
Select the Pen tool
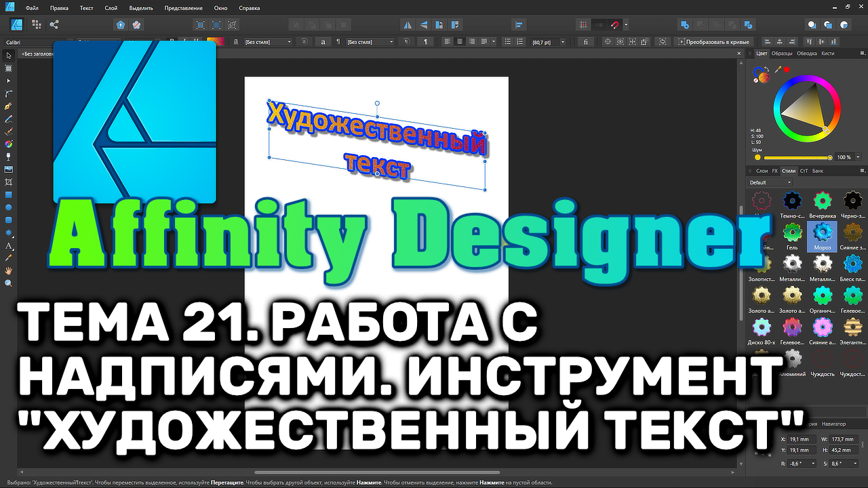9,106
